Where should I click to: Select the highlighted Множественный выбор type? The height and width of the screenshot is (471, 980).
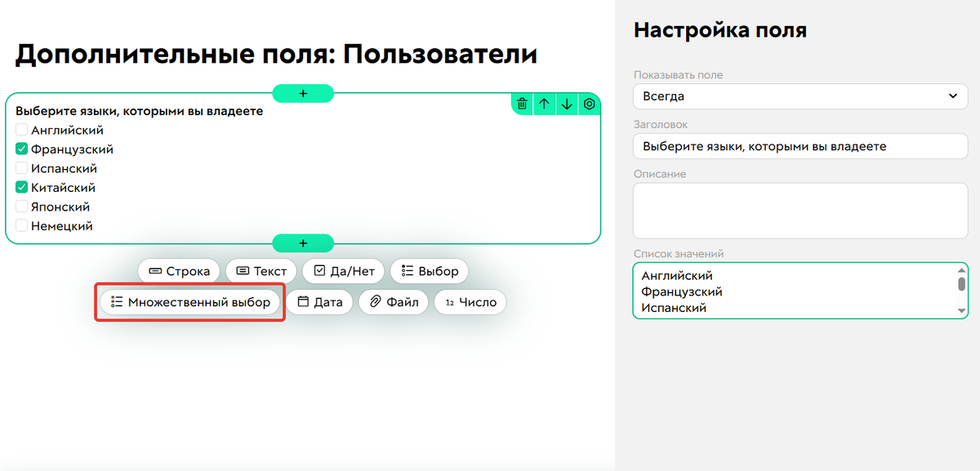(x=189, y=301)
